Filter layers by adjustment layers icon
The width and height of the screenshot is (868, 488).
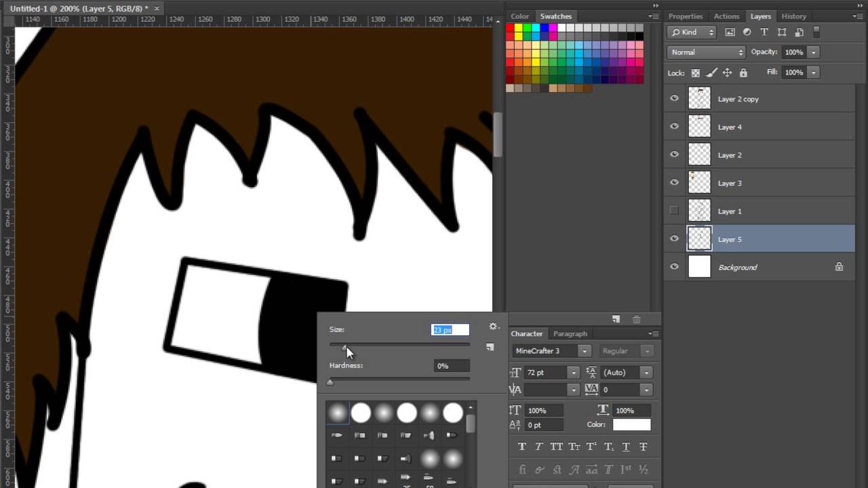(747, 32)
